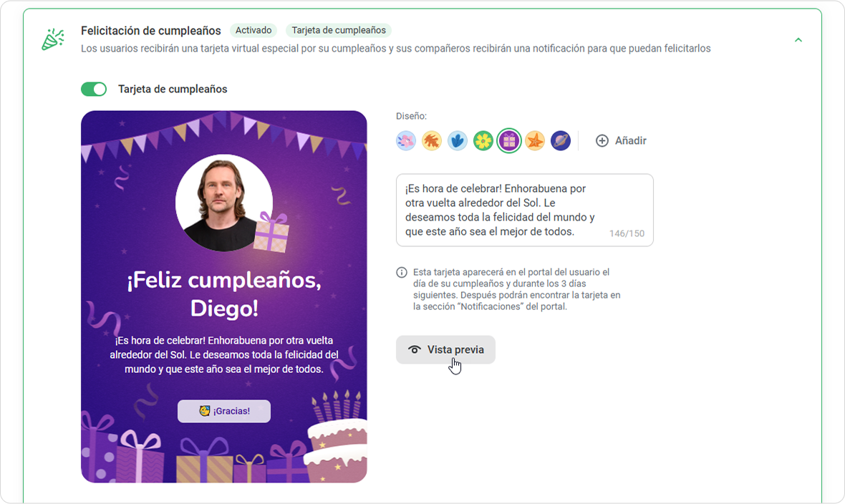845x504 pixels.
Task: Toggle off Tarjeta de cumpleaños switch
Action: coord(94,89)
